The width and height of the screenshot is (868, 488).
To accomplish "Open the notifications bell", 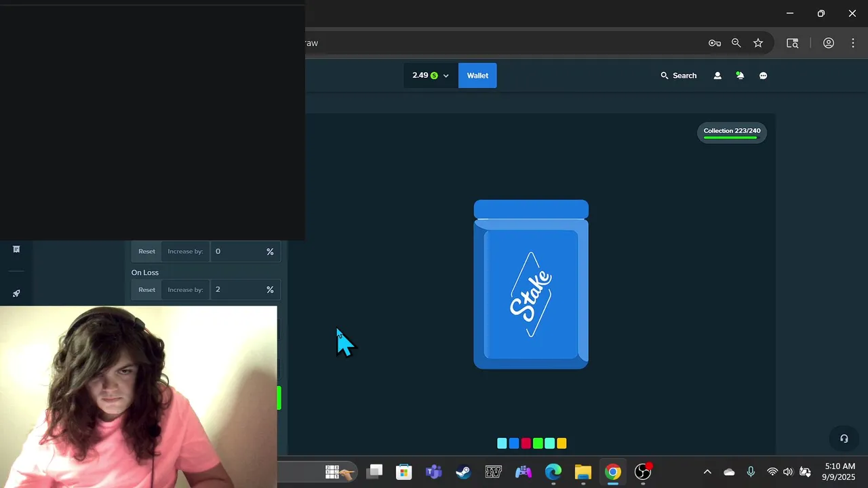I will point(740,76).
